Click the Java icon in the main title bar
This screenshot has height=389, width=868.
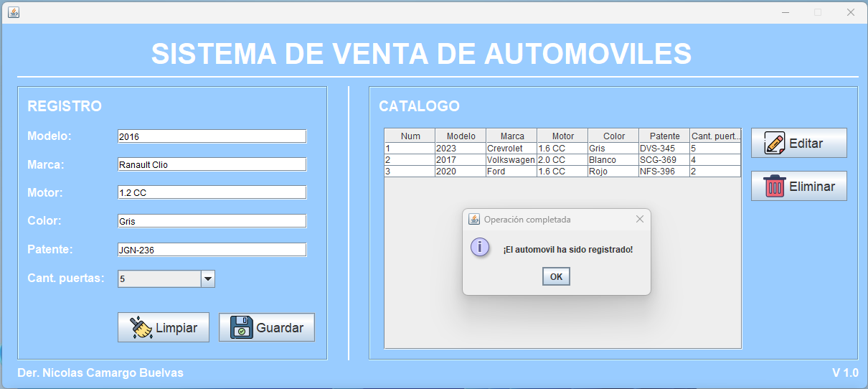[13, 12]
